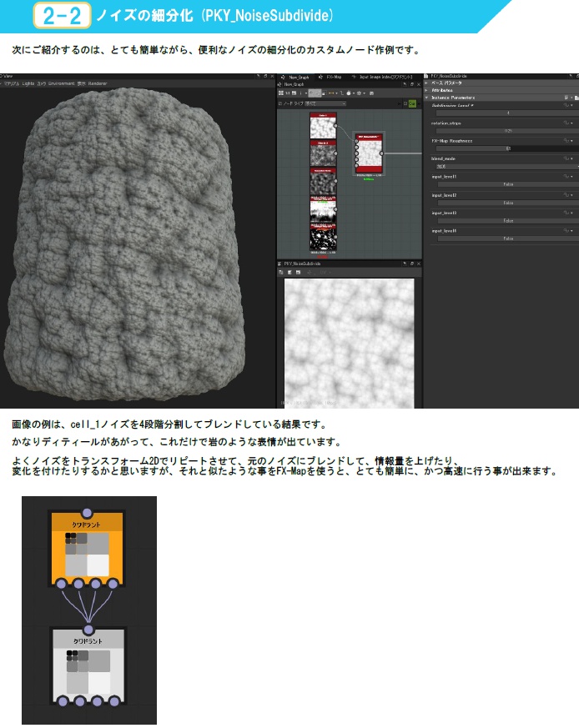Click the 2D view noise preview image
The height and width of the screenshot is (728, 579).
tap(349, 343)
